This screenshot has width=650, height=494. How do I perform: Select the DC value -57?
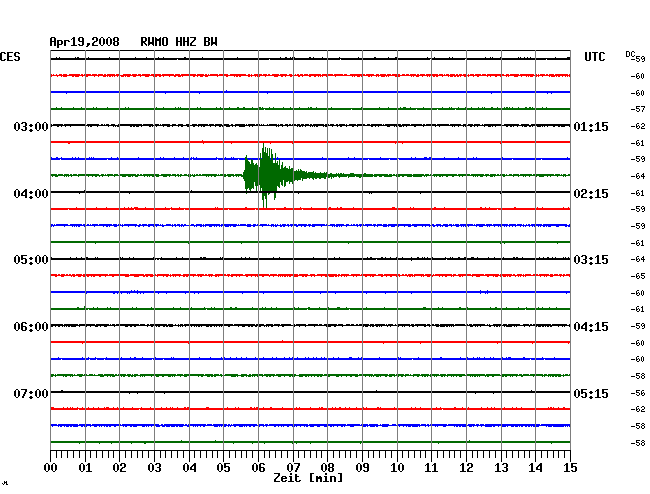pos(638,109)
